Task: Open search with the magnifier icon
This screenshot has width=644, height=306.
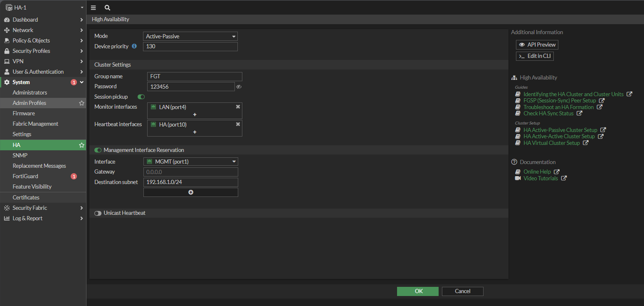Action: [x=107, y=7]
